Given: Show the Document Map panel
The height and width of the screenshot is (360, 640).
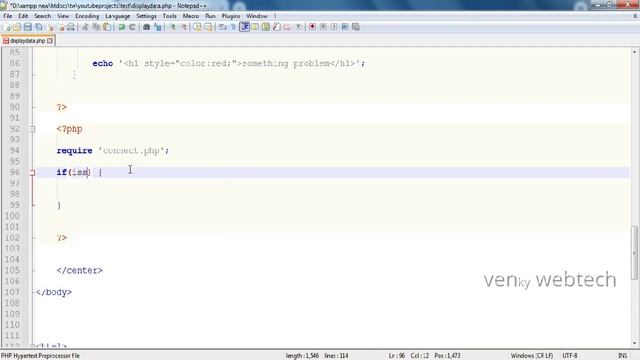Looking at the screenshot, I should (266, 27).
